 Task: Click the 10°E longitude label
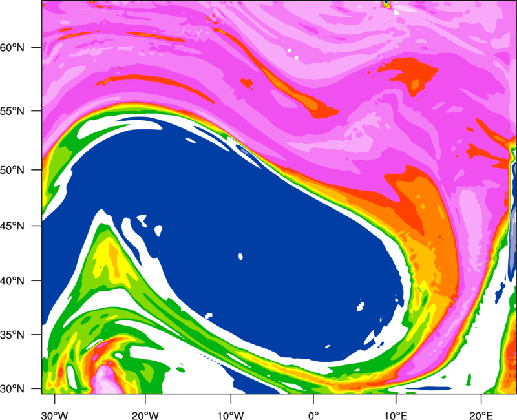[396, 415]
